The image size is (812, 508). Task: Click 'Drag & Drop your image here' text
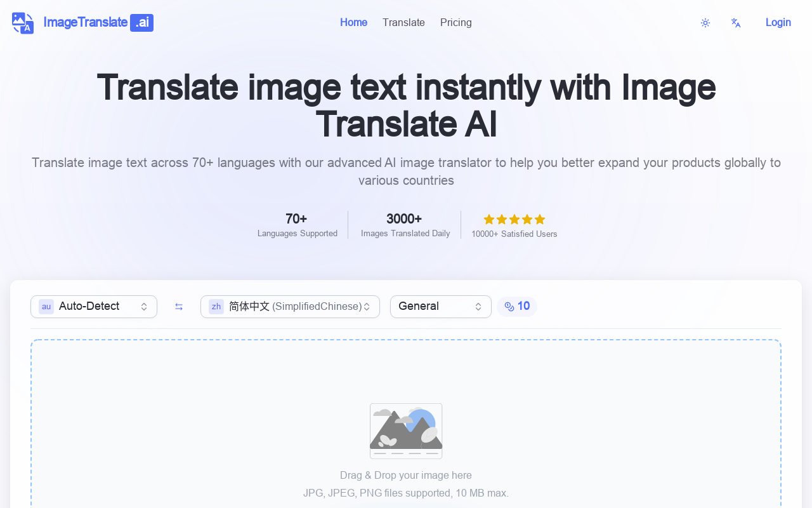[406, 476]
